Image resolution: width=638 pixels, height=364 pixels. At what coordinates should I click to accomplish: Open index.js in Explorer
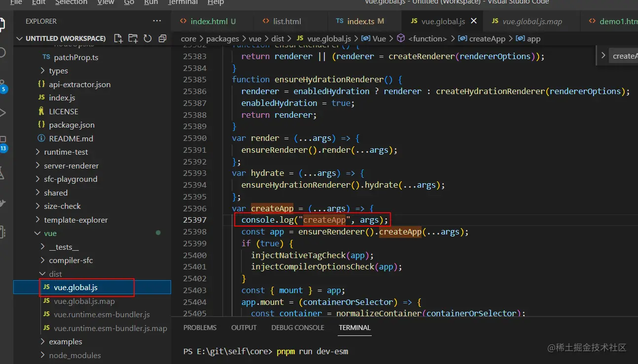[x=62, y=98]
